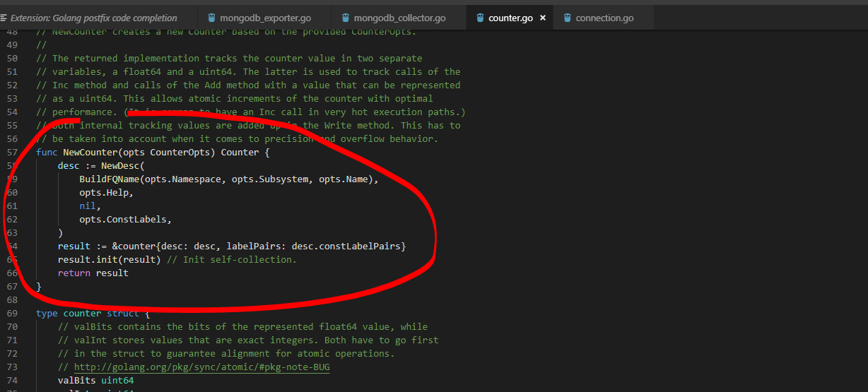Click the CounterOpts parameter type

tap(182, 152)
